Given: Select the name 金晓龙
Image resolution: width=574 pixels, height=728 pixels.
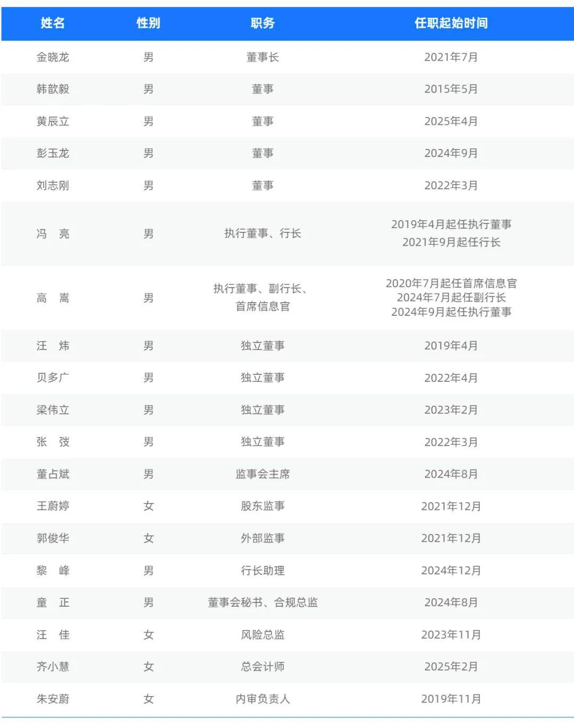Looking at the screenshot, I should click(53, 57).
